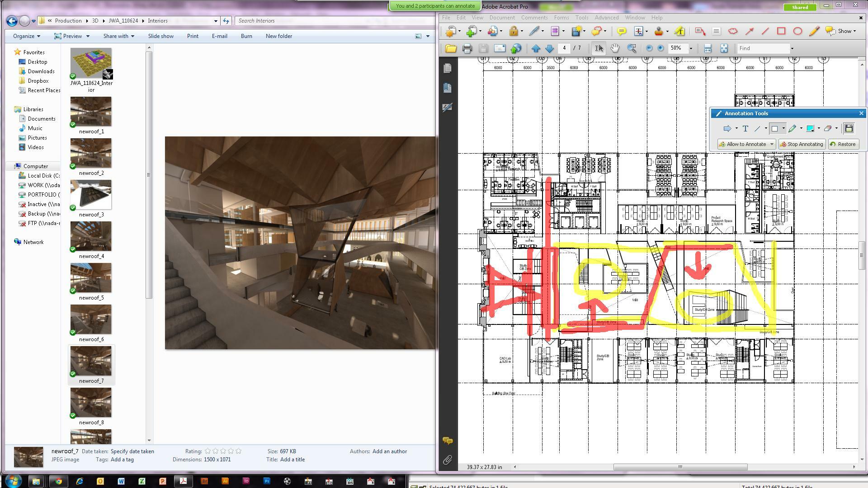Image resolution: width=868 pixels, height=488 pixels.
Task: Rate the image five stars
Action: [x=238, y=451]
